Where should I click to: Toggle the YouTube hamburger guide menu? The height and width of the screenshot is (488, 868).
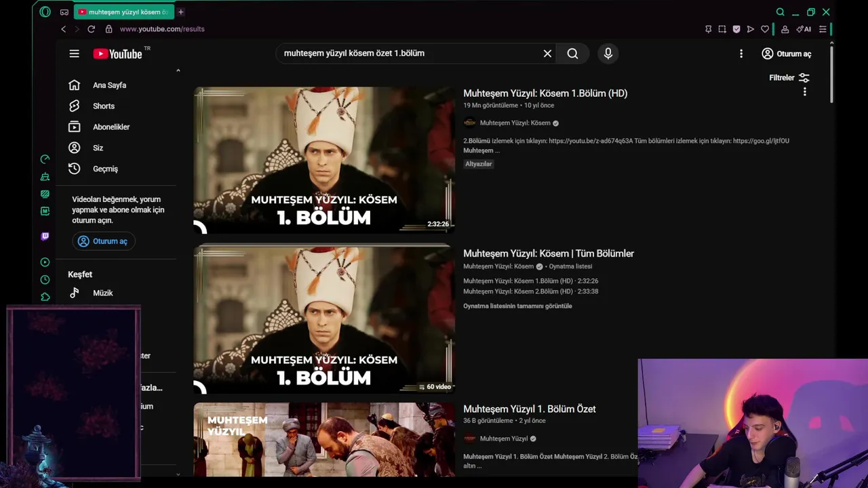[74, 54]
